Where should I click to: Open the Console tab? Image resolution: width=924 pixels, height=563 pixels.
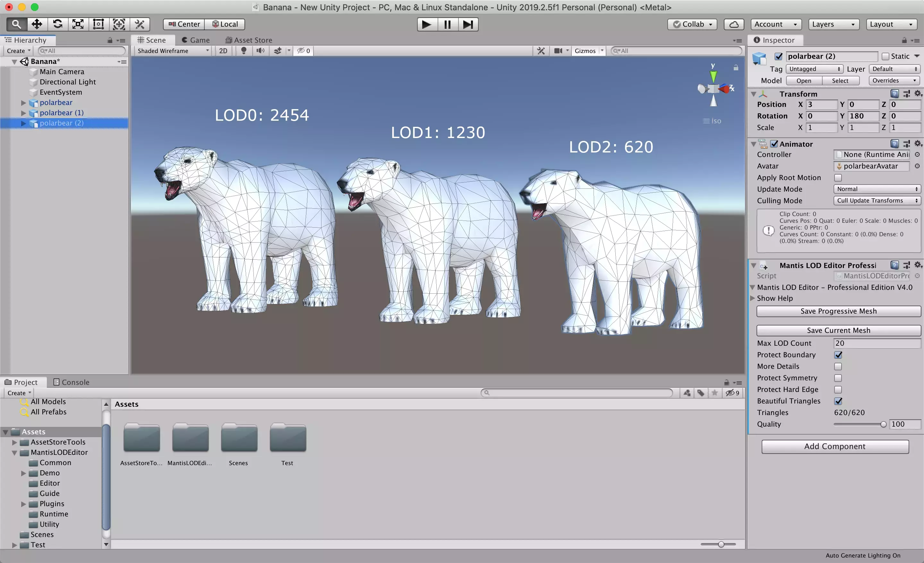pos(71,382)
